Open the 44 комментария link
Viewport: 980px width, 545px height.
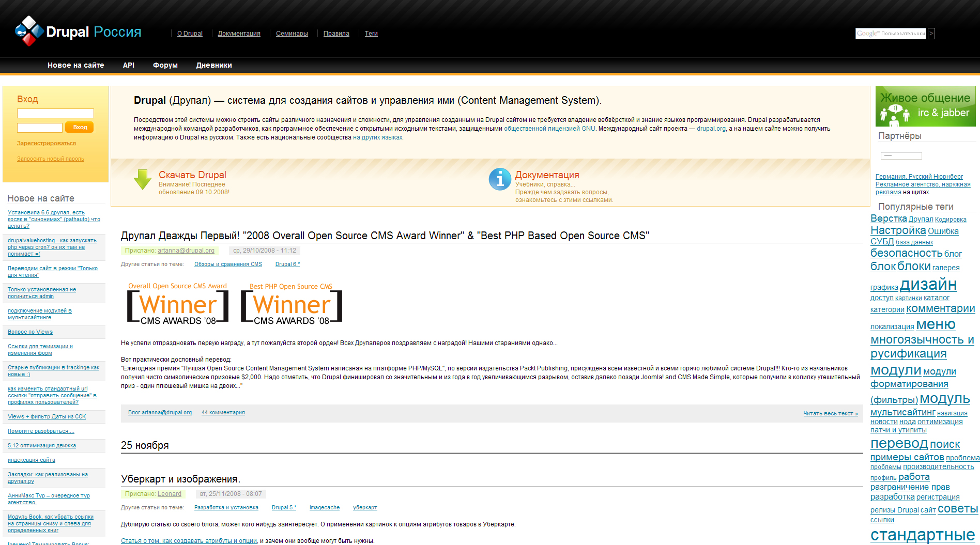pyautogui.click(x=223, y=412)
